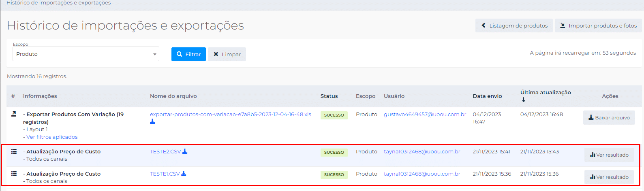Click user tayna10312468 in the TESTE1.CSV row
Screen dimensions: 644x191
coord(422,174)
